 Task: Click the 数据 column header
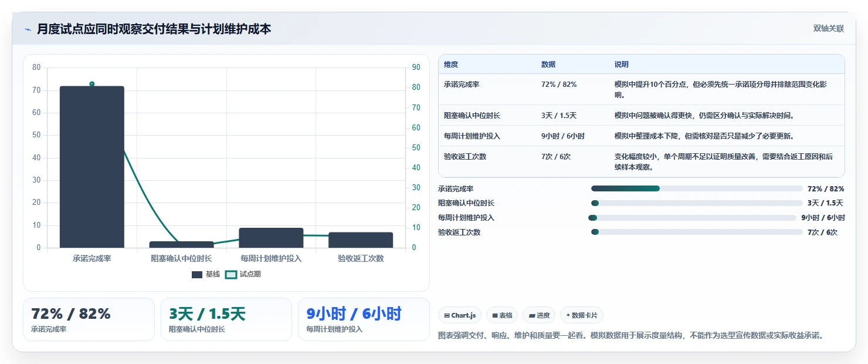point(548,64)
